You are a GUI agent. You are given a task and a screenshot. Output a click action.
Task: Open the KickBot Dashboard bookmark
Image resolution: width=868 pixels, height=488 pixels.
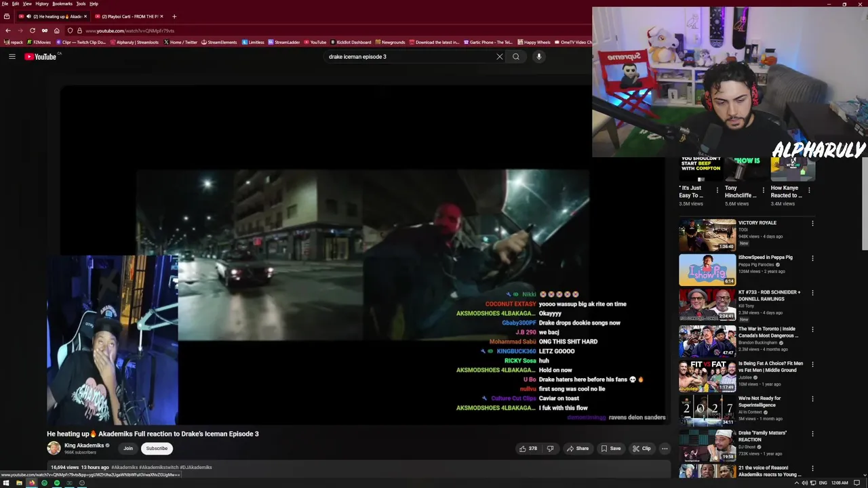coord(351,42)
